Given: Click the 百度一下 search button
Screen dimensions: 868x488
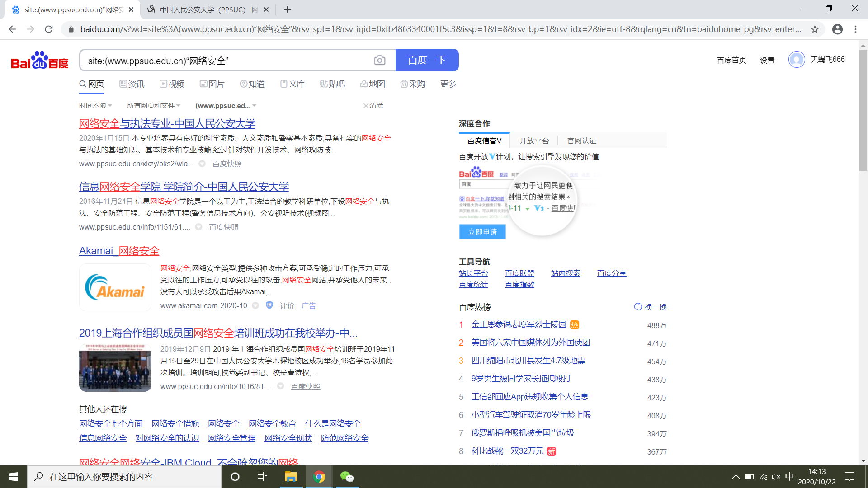Looking at the screenshot, I should [427, 61].
